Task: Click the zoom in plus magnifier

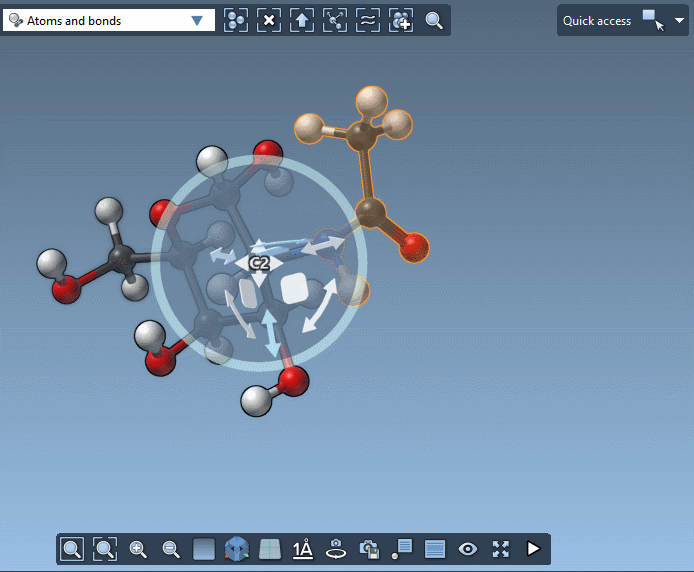Action: [138, 548]
